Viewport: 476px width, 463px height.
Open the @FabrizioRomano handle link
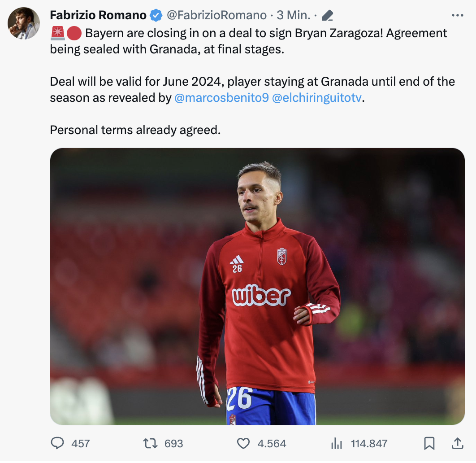pos(217,15)
